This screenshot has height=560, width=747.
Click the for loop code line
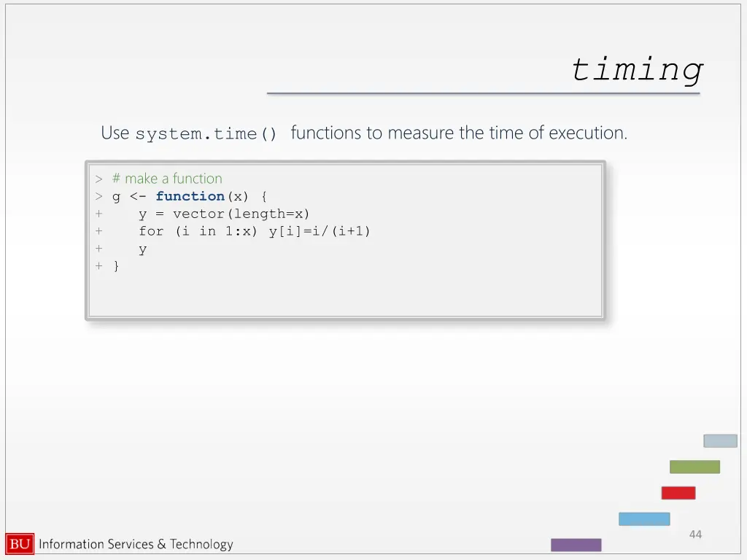point(255,232)
